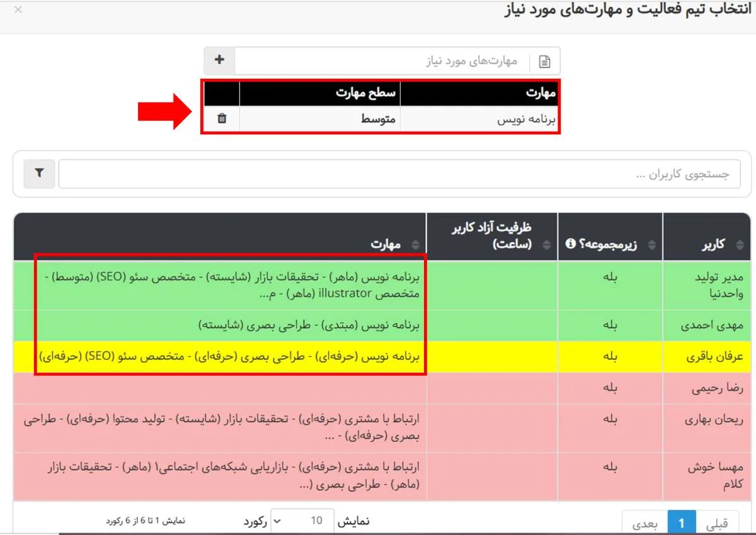Click the document icon beside the skills field
Viewport: 756px width, 535px height.
point(544,60)
